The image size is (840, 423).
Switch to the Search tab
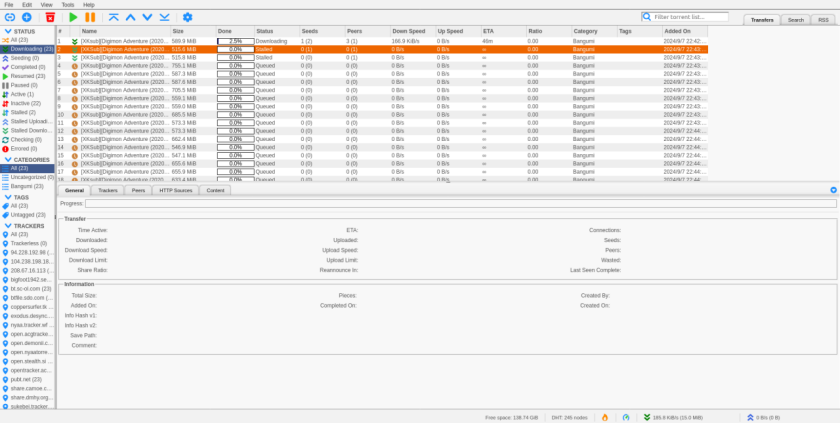point(796,20)
